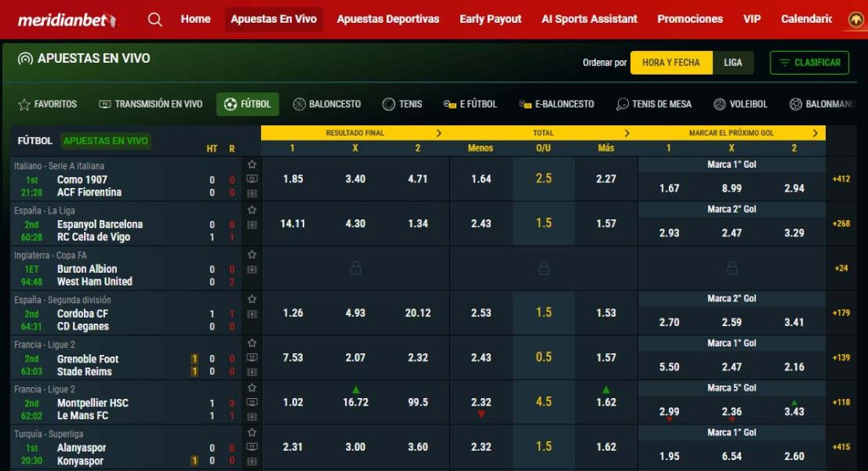Open pitch stats icon for Alanyaspor match
868x471 pixels.
(252, 461)
